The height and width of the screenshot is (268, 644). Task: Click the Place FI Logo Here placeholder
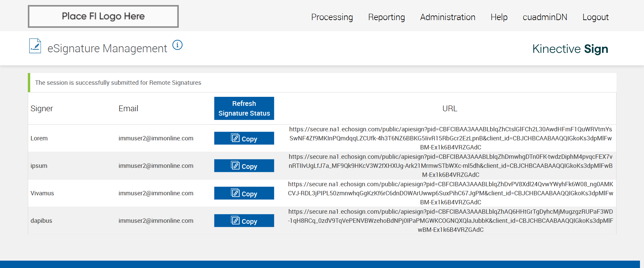pyautogui.click(x=103, y=16)
